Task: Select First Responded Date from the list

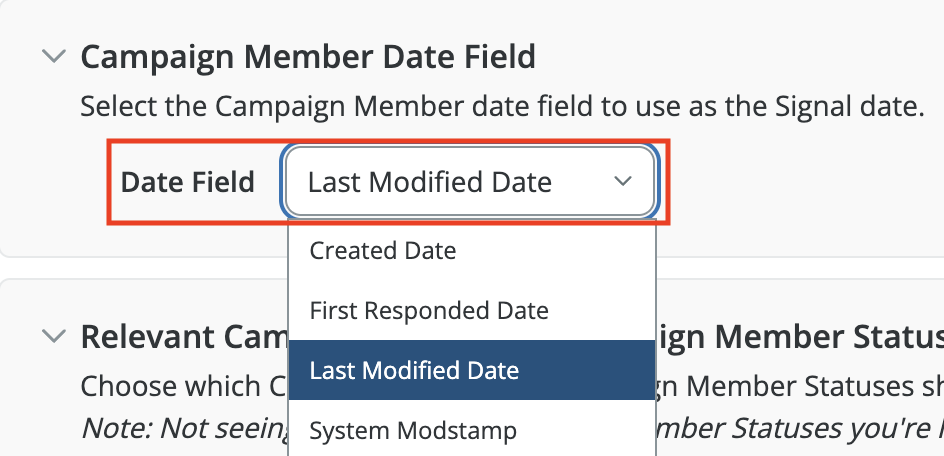Action: 429,310
